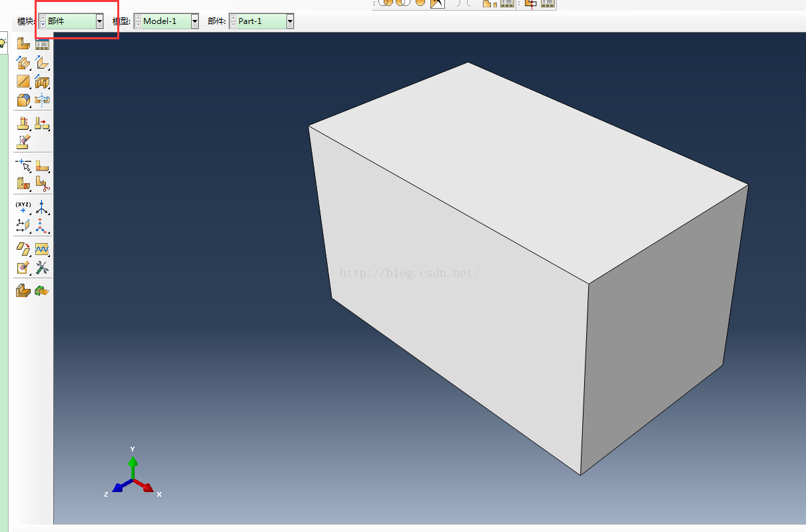Choose the Create Solid Extrude tool

coord(23,63)
